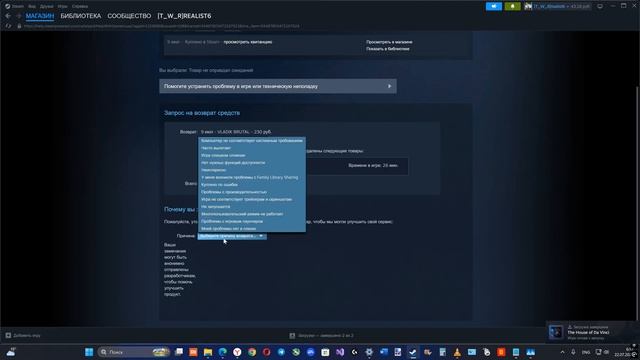Switch to the МАГАЗИН tab

(x=40, y=16)
